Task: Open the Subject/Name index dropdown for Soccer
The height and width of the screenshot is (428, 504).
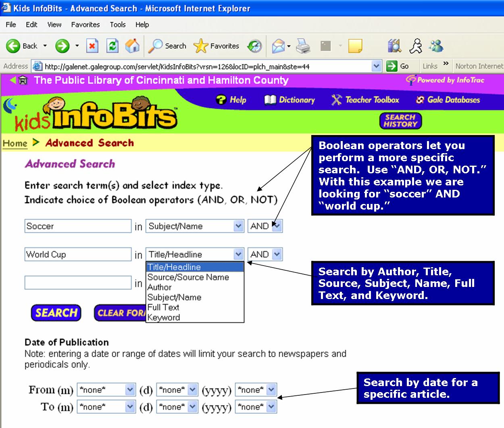Action: click(239, 226)
